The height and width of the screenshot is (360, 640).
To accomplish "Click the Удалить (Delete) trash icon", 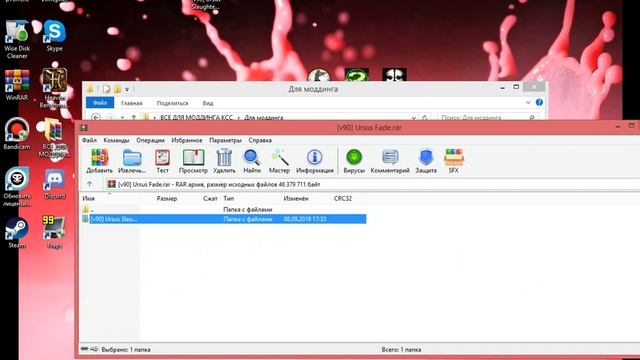I will click(224, 161).
